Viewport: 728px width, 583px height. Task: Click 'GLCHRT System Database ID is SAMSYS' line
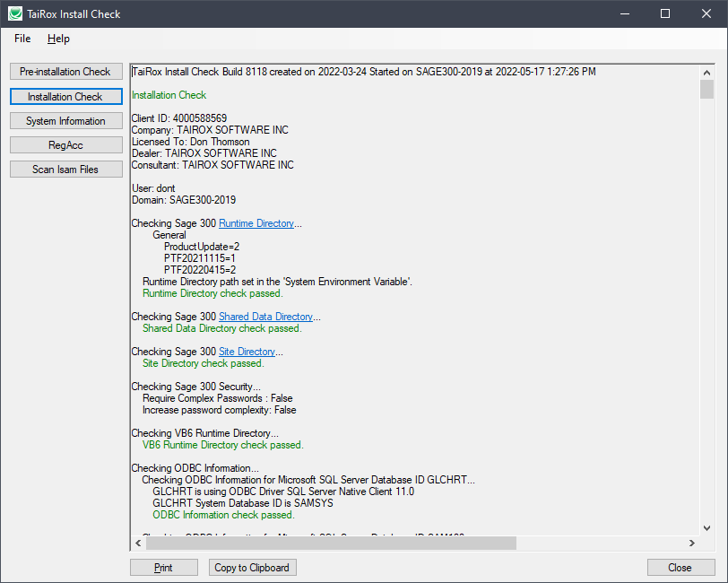[x=243, y=503]
